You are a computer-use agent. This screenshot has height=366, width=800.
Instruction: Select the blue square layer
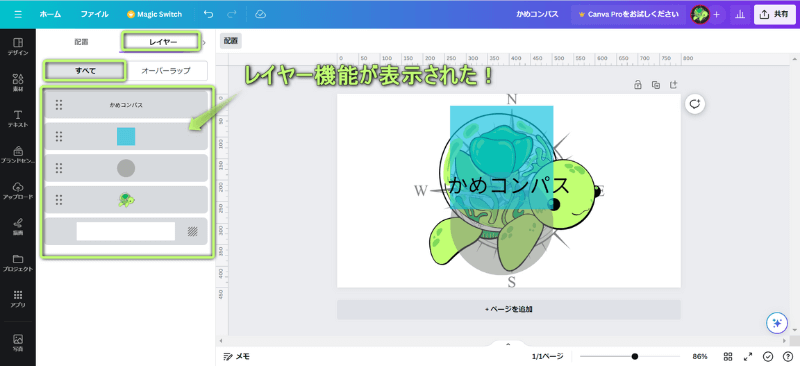pyautogui.click(x=126, y=136)
